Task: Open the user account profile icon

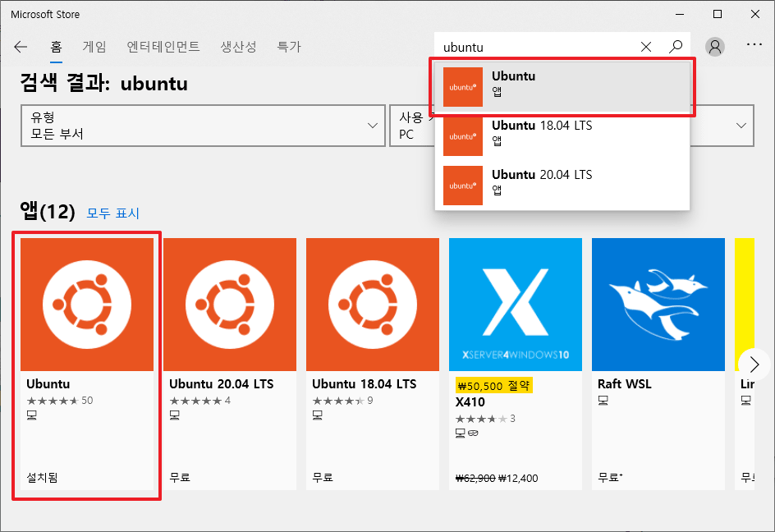Action: [x=715, y=47]
